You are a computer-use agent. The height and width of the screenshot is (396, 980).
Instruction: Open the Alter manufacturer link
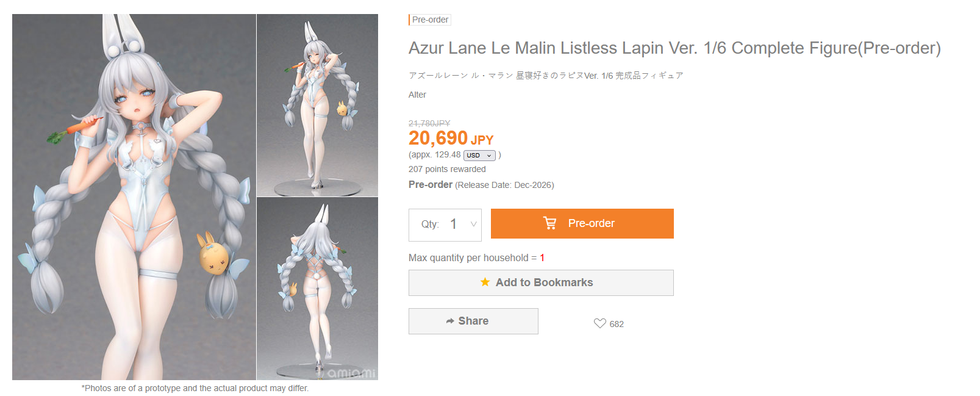pyautogui.click(x=417, y=95)
